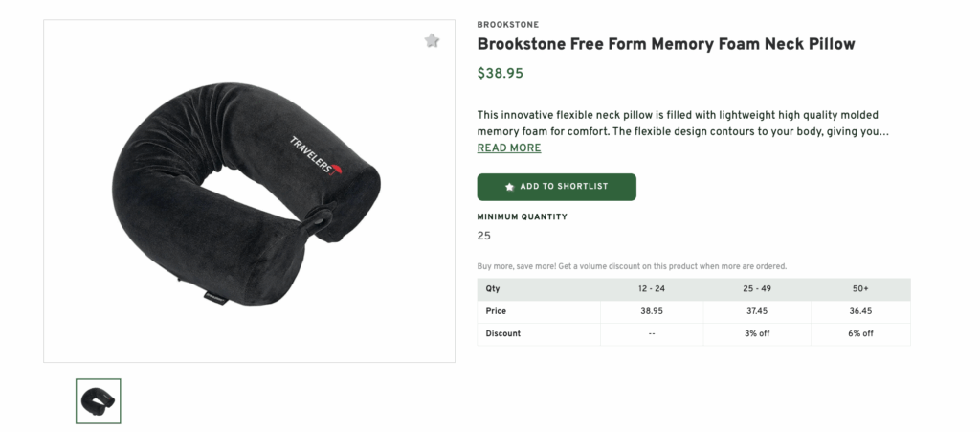980x432 pixels.
Task: Click the Qty row header cell
Action: pyautogui.click(x=493, y=289)
